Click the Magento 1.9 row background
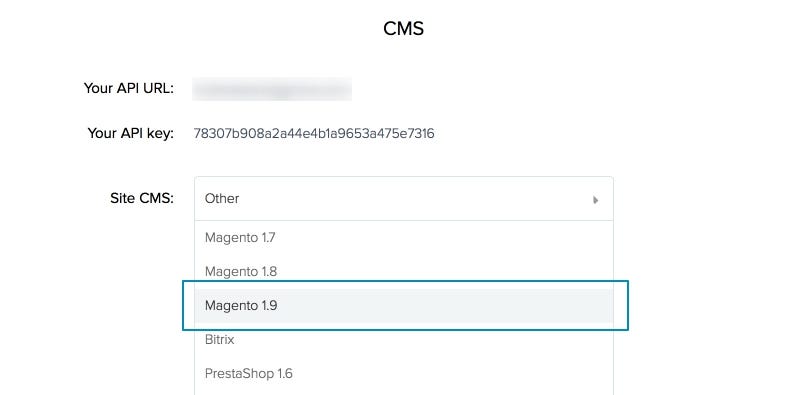 pyautogui.click(x=404, y=306)
